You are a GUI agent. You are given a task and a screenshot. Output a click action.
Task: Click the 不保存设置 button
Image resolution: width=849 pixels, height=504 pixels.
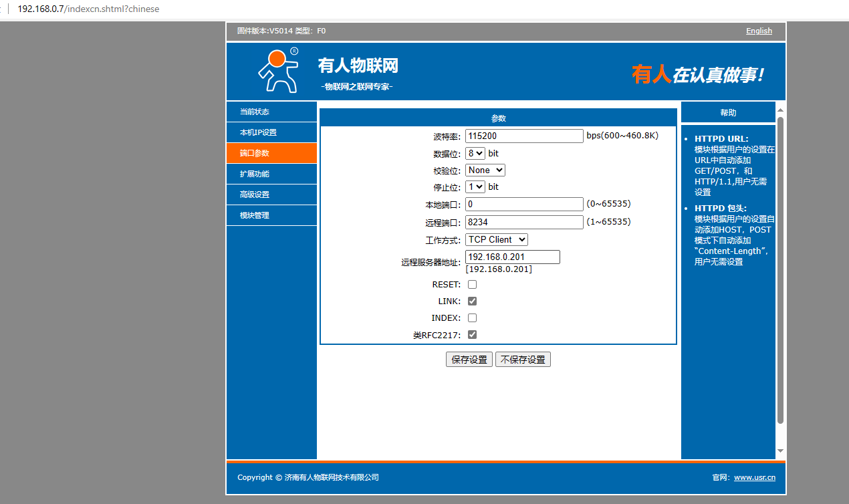(523, 360)
